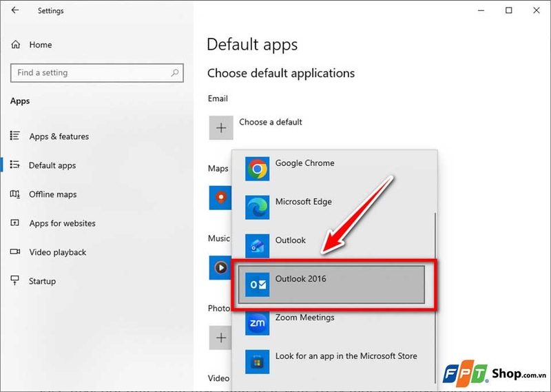Click Choose a default text under Email
The height and width of the screenshot is (392, 551).
click(271, 122)
